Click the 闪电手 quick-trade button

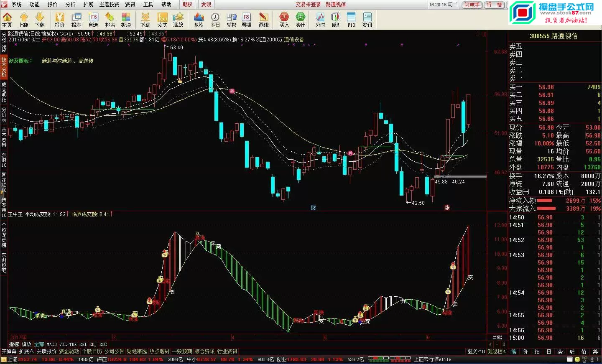click(472, 5)
